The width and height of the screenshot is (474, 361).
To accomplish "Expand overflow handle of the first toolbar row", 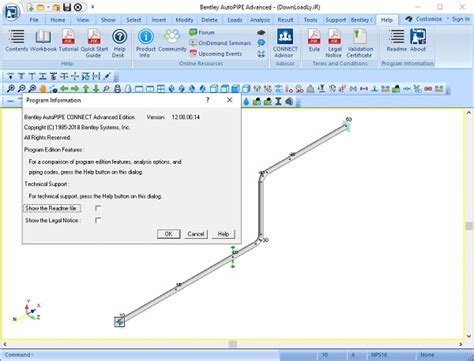I will [116, 77].
